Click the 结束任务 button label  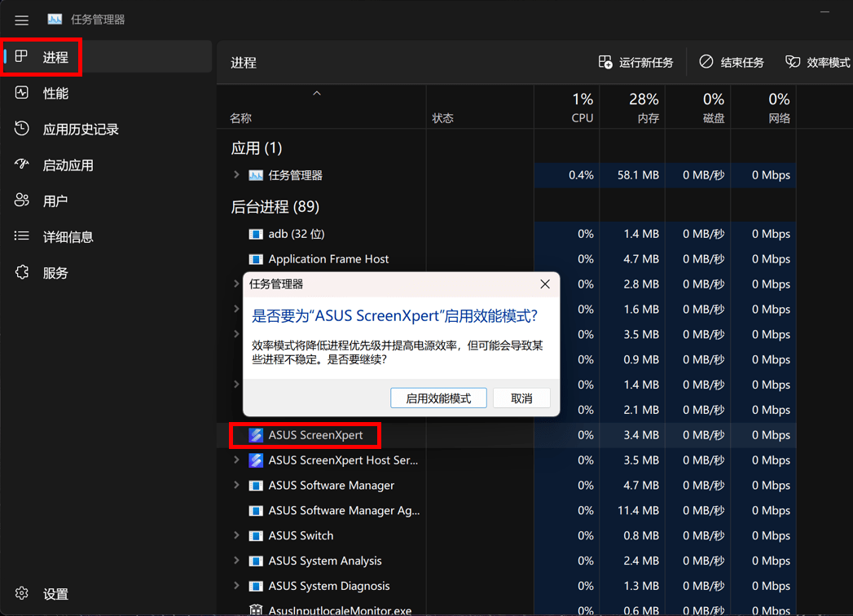(742, 63)
